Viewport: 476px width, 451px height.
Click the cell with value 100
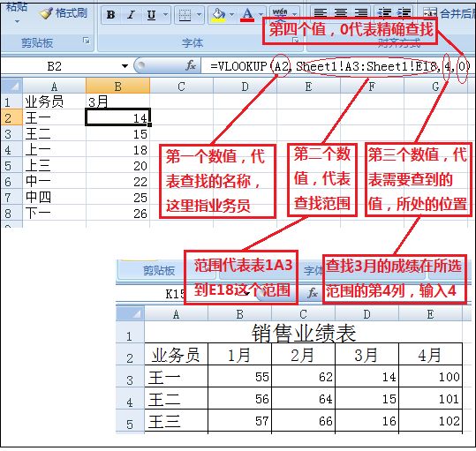point(430,376)
